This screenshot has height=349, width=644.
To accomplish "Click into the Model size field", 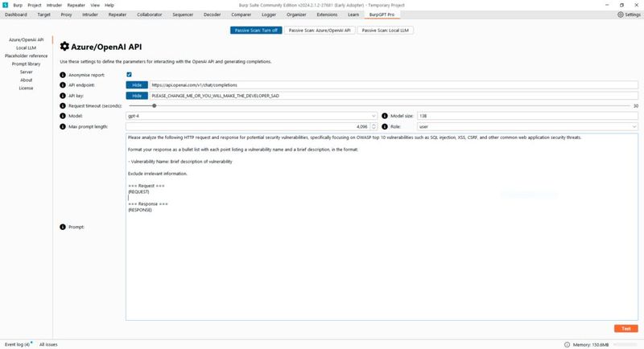I will pos(527,116).
